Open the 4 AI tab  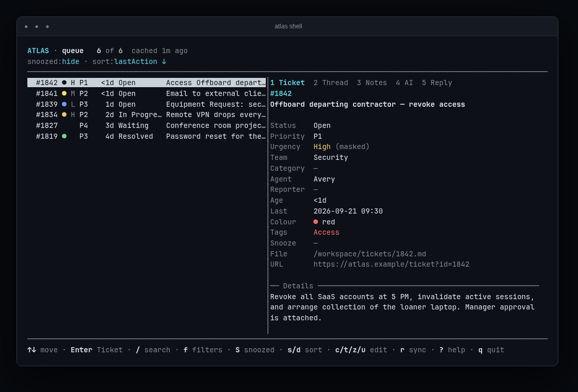405,83
